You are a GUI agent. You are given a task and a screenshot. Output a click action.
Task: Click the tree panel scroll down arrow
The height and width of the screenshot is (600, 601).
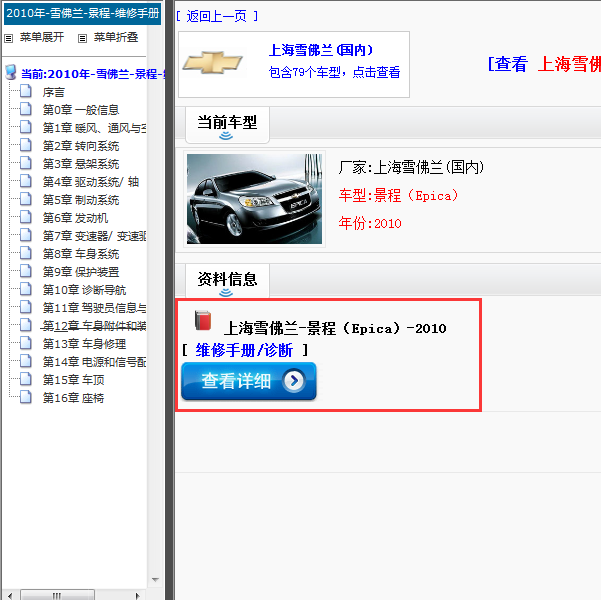pos(155,580)
